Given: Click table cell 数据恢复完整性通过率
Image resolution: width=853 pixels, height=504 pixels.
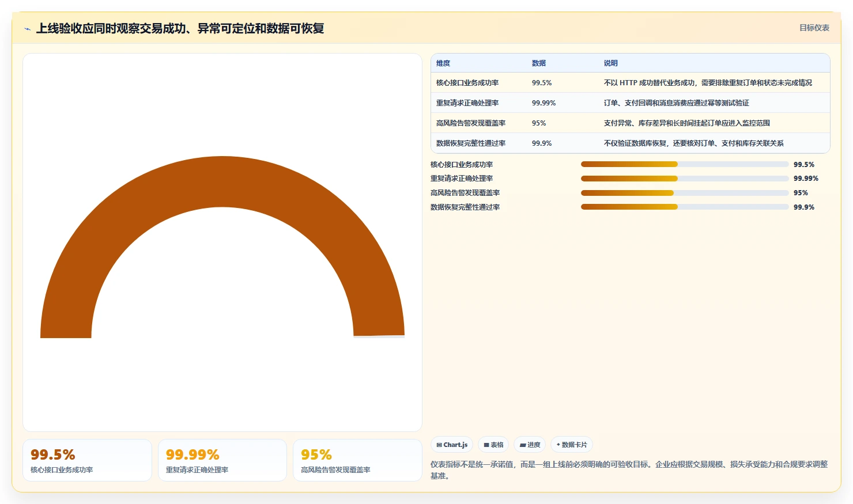Looking at the screenshot, I should click(471, 143).
